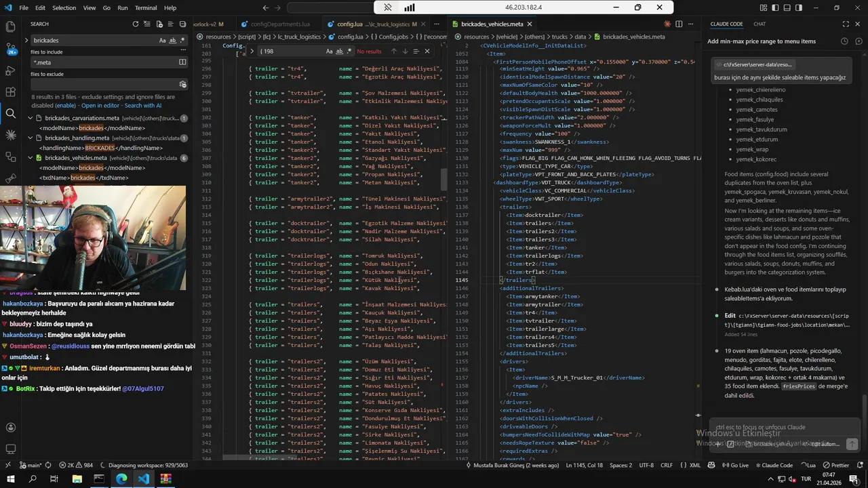Collapse brickades_handling.meta result group
Screen dimensions: 868x488
click(x=30, y=138)
